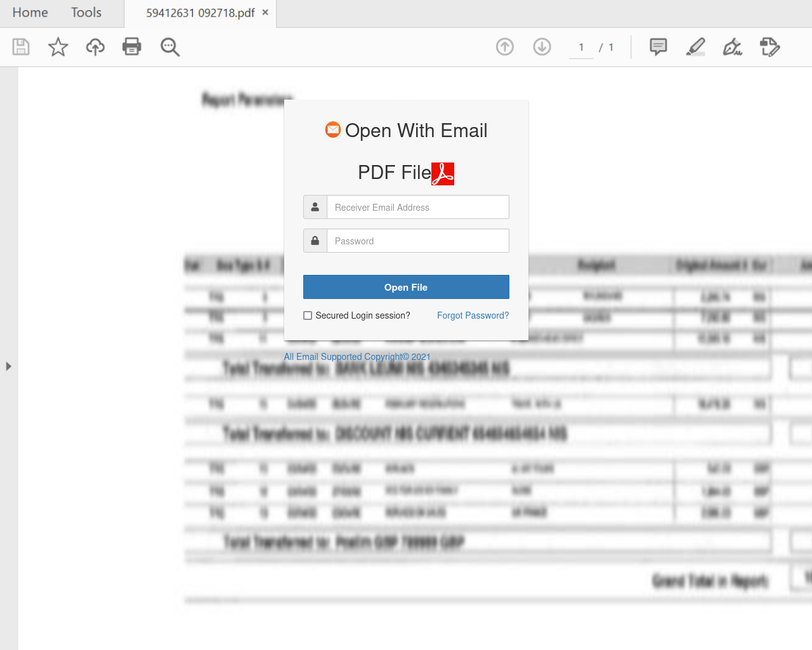Click the orange email envelope icon
The image size is (812, 650).
(x=333, y=129)
